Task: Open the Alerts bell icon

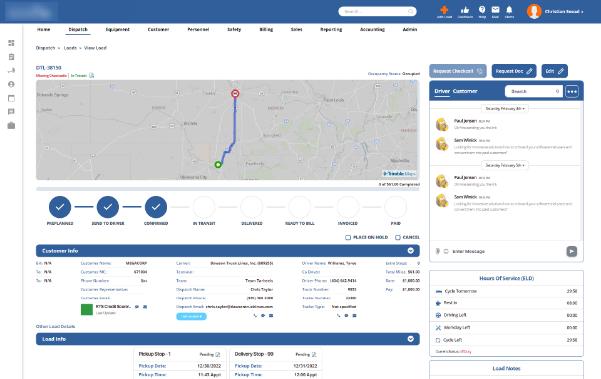Action: [x=509, y=10]
